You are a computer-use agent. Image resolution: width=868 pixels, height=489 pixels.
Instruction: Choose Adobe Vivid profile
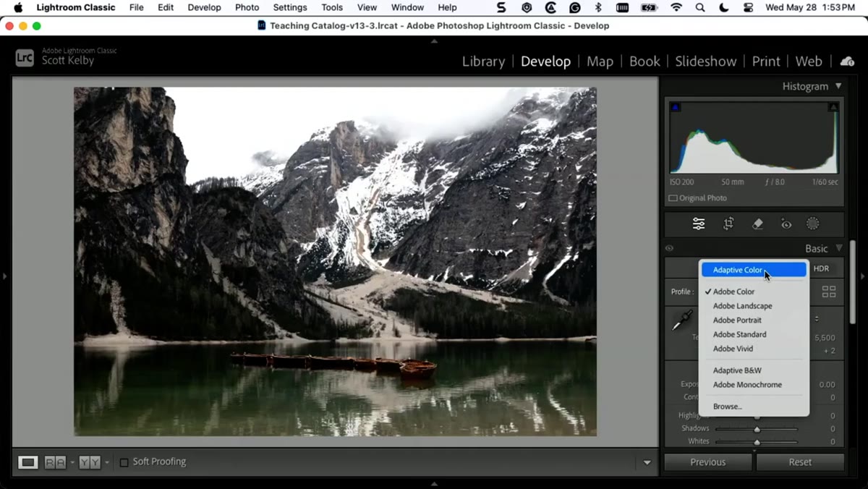754,349
